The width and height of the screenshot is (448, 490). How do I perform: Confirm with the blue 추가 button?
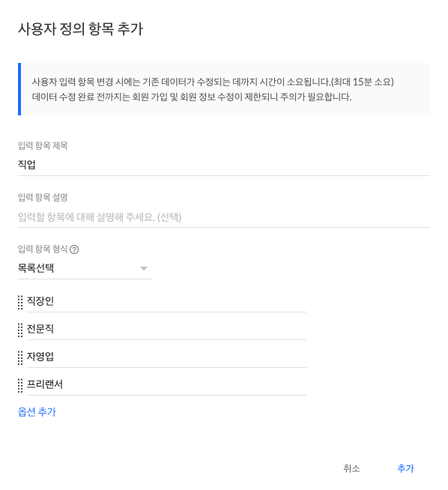pyautogui.click(x=405, y=468)
